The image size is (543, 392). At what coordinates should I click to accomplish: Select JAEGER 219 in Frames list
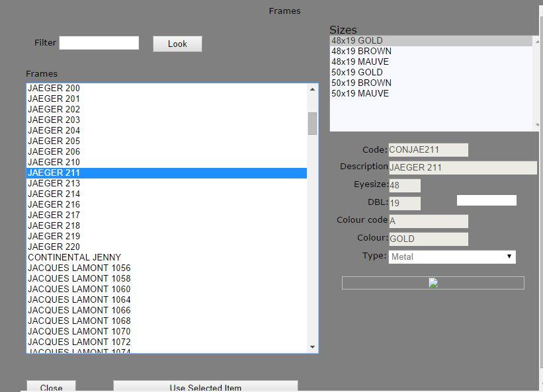[x=167, y=236]
